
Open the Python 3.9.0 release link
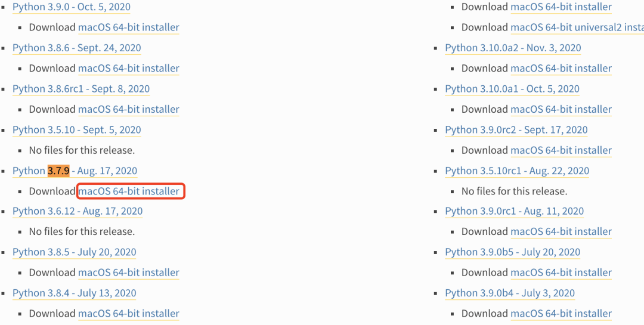[71, 7]
